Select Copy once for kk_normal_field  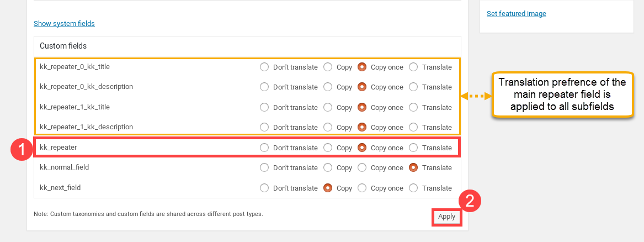point(362,167)
